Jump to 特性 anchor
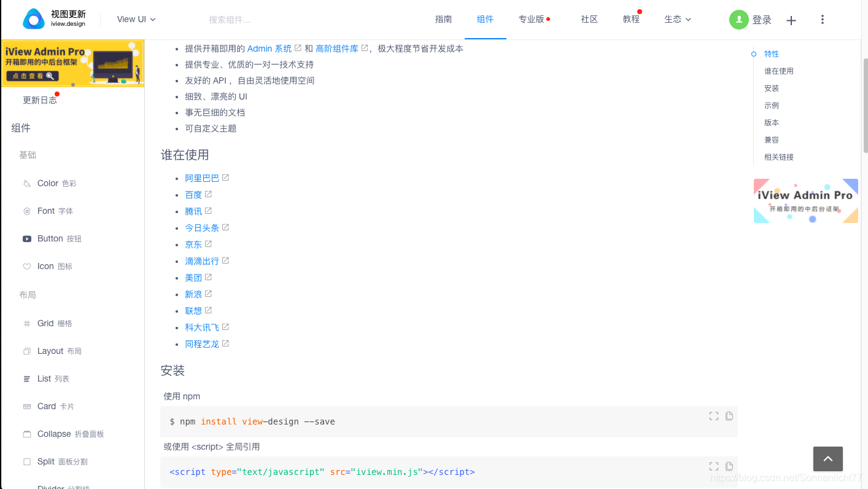The width and height of the screenshot is (868, 489). tap(772, 54)
